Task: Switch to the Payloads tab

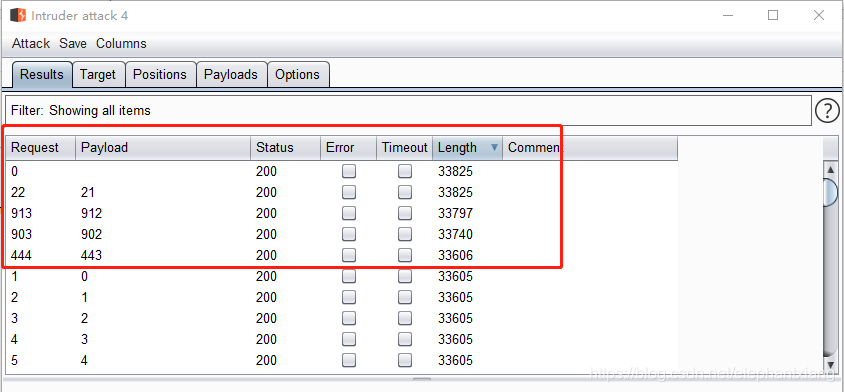Action: 231,74
